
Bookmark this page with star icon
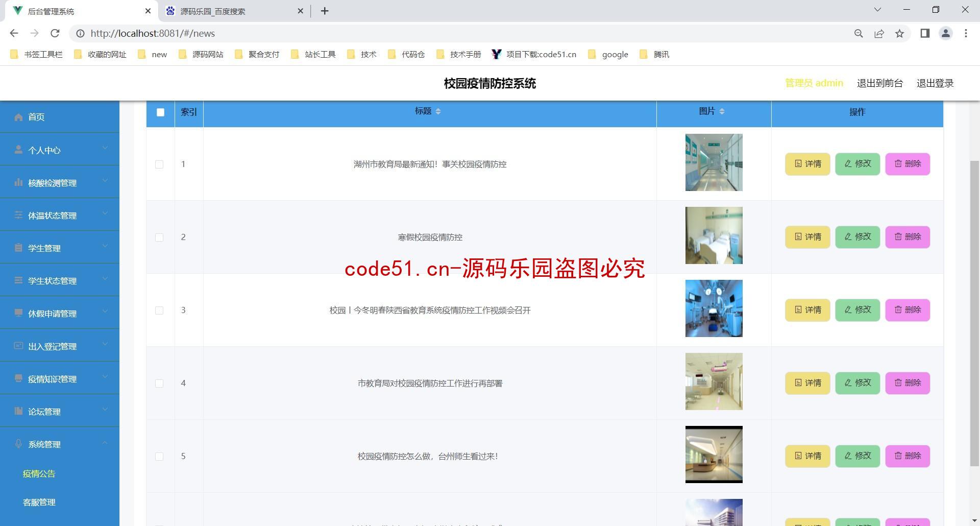pos(899,33)
